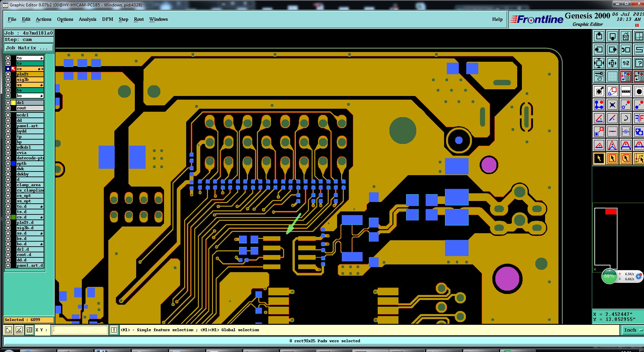Click the blue color swatch of mpth layer
The image size is (644, 352).
(x=13, y=163)
